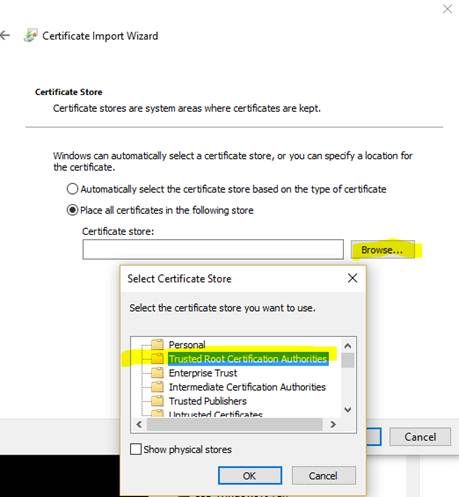Screen dimensions: 459x497
Task: Select the Enterprise Trust store
Action: (203, 373)
